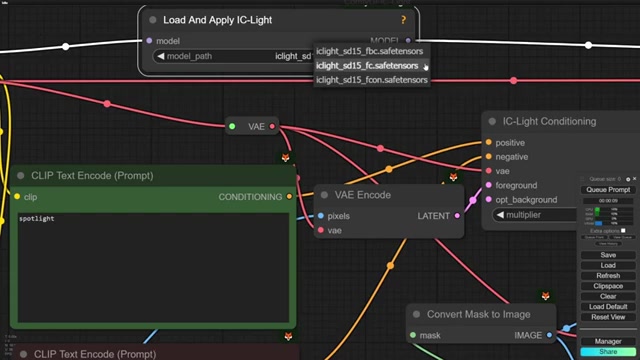Viewport: 640px width, 360px height.
Task: Click vae input port on IC-Light Conditioning
Action: point(489,171)
